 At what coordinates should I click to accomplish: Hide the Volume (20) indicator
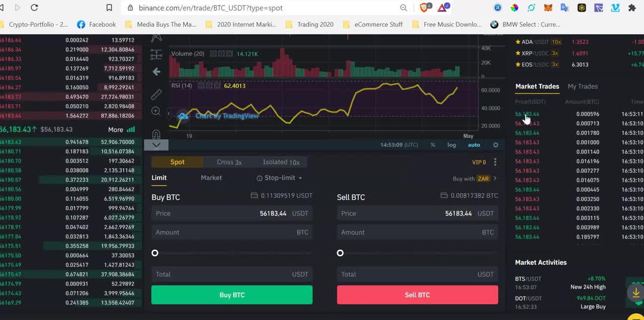pos(213,54)
